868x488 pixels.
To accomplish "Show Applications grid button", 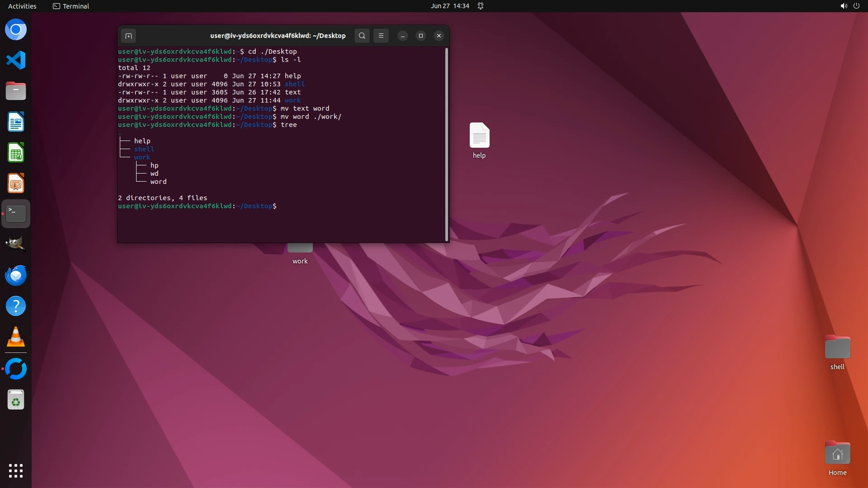I will point(16,470).
